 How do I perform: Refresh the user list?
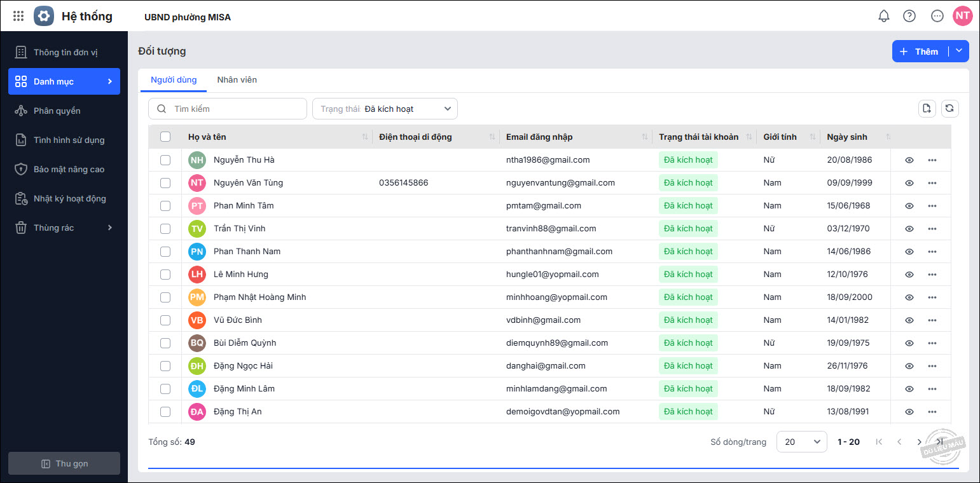949,109
